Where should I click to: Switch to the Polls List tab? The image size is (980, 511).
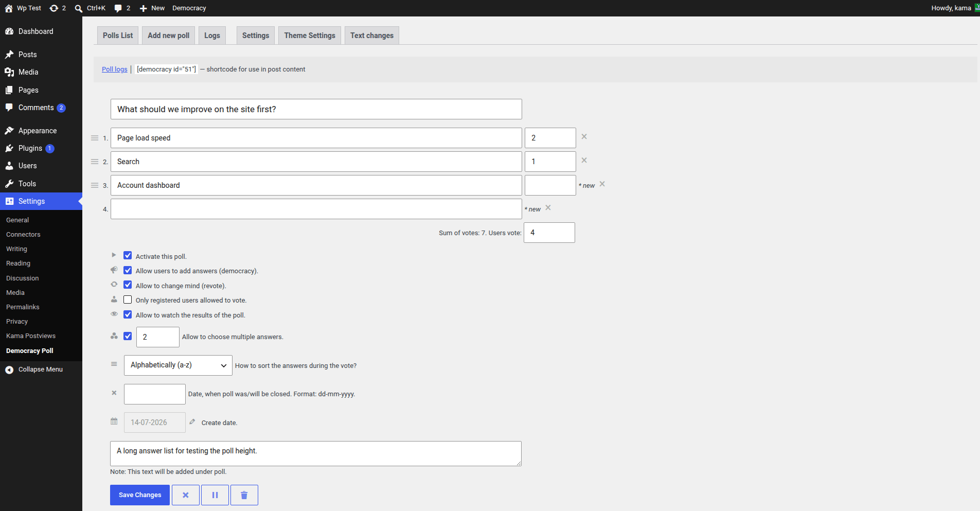(x=118, y=36)
